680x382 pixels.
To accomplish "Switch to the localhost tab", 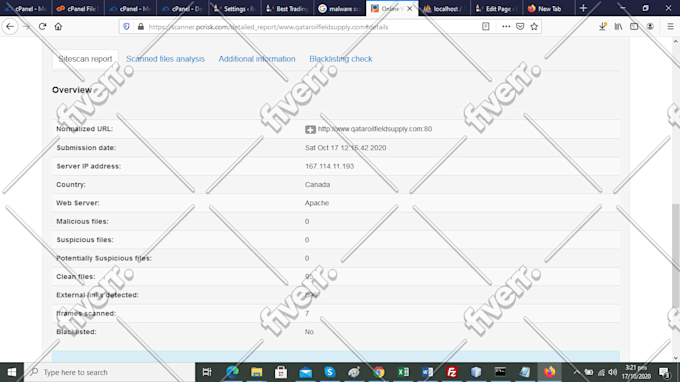I will (444, 8).
